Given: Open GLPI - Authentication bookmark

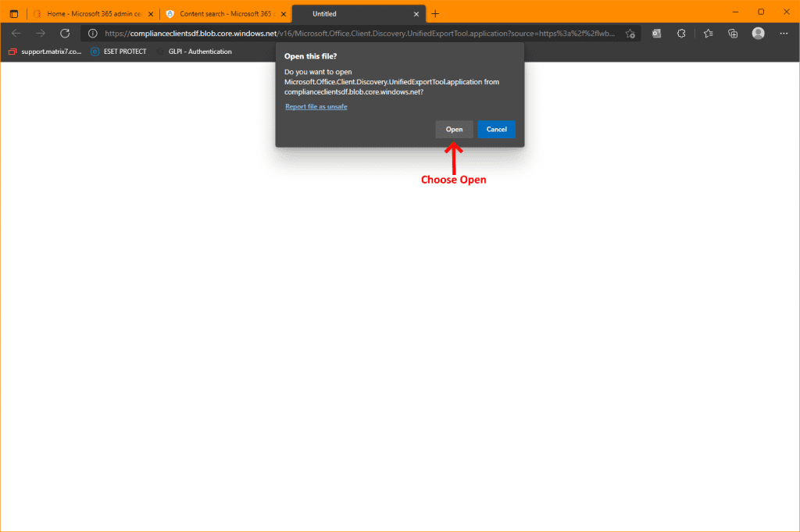Looking at the screenshot, I should pyautogui.click(x=195, y=52).
